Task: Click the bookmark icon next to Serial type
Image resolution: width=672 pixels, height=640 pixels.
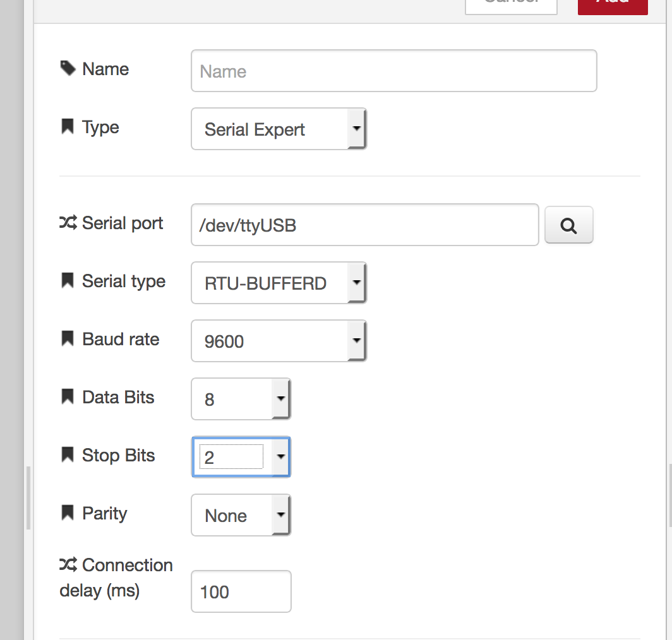Action: [67, 280]
